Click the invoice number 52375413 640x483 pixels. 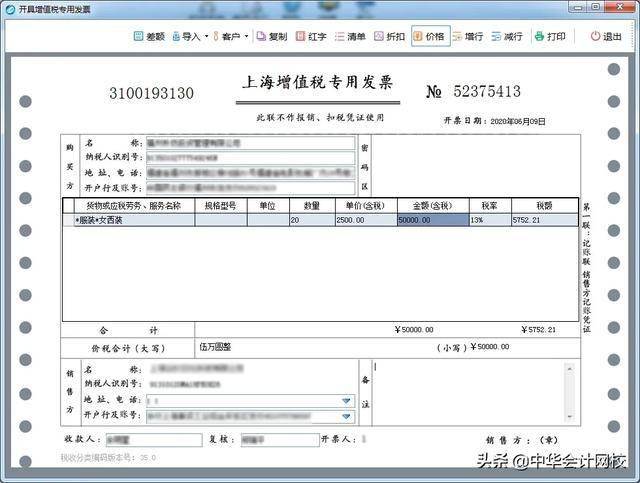[487, 91]
